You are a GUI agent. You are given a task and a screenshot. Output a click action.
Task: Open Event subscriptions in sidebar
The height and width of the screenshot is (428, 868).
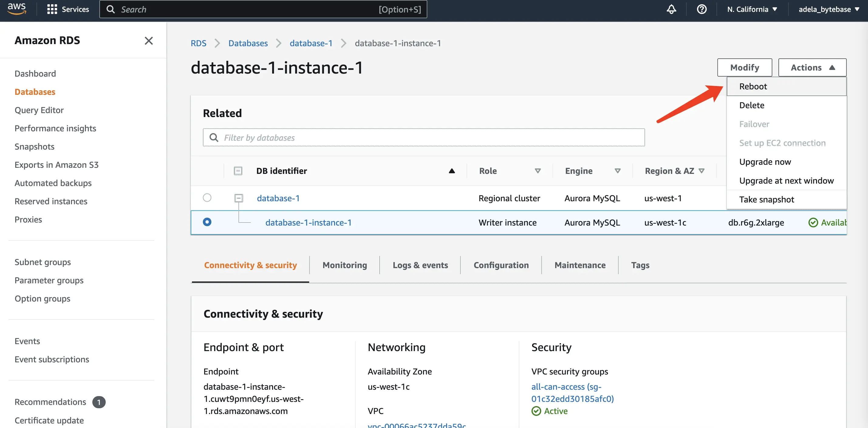coord(52,359)
